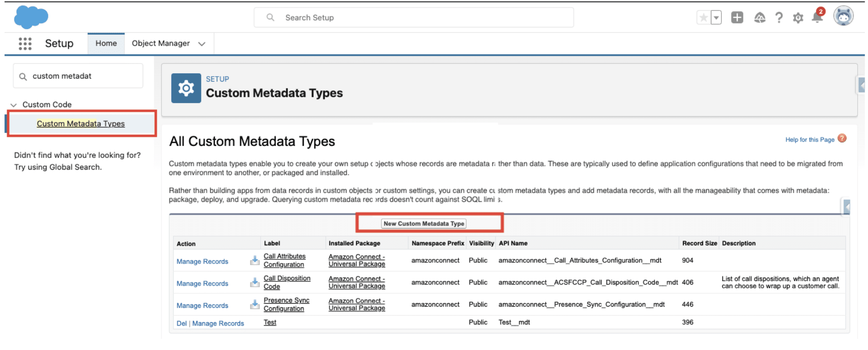
Task: Click the Favorites star icon
Action: (703, 18)
